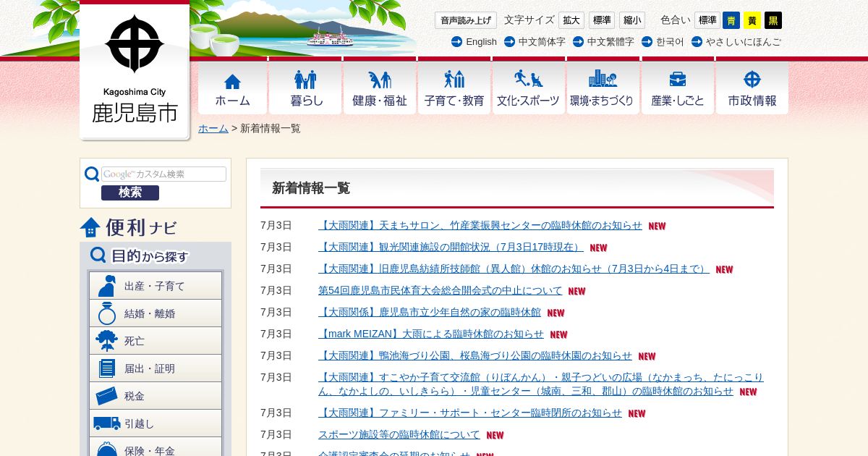
Task: Click the 新着情報一覧 page heading
Action: pyautogui.click(x=311, y=188)
